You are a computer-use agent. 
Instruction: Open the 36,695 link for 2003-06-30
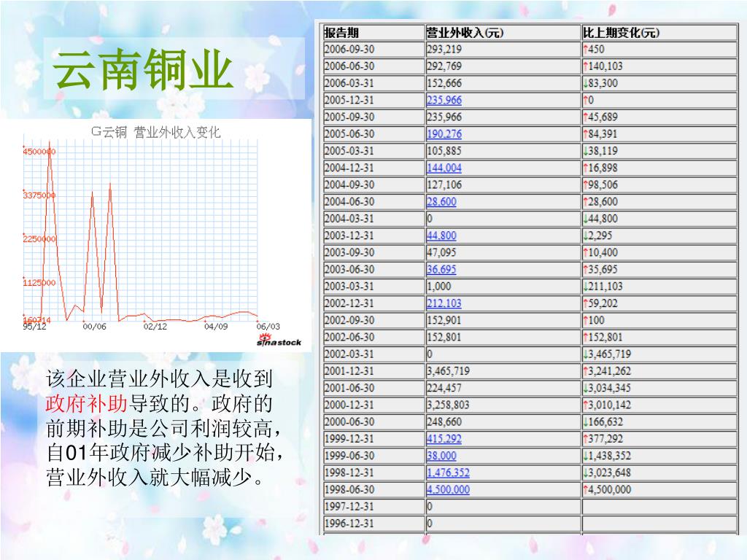[x=441, y=269]
